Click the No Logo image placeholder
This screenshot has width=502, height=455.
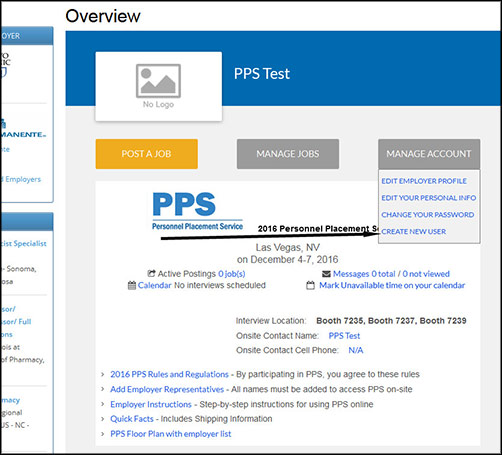(158, 86)
